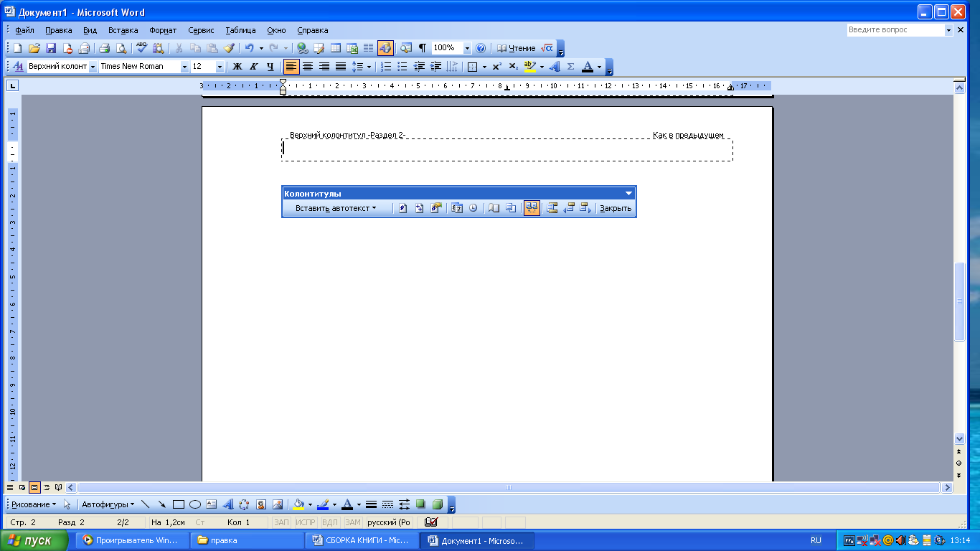
Task: Open Автофигуры shapes menu
Action: click(108, 504)
